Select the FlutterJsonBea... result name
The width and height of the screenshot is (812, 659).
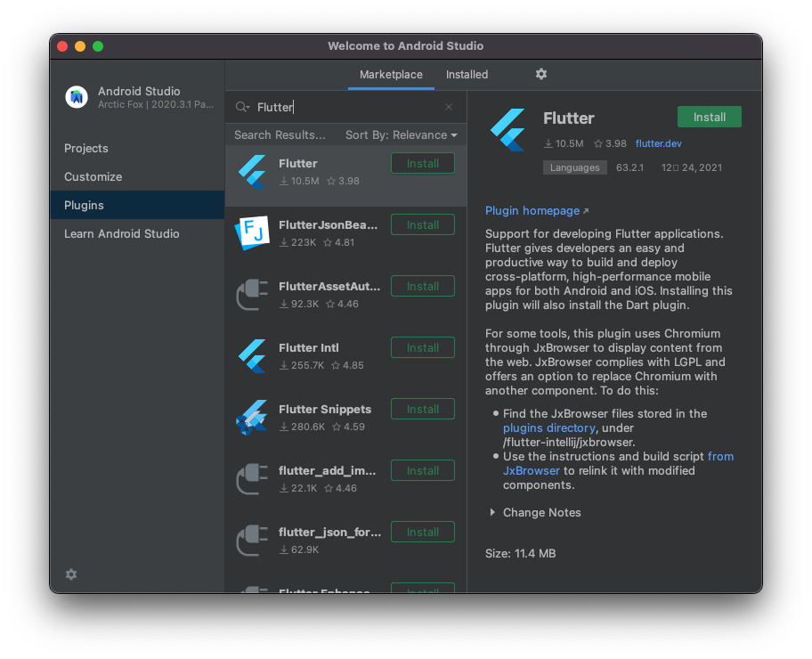click(x=329, y=224)
